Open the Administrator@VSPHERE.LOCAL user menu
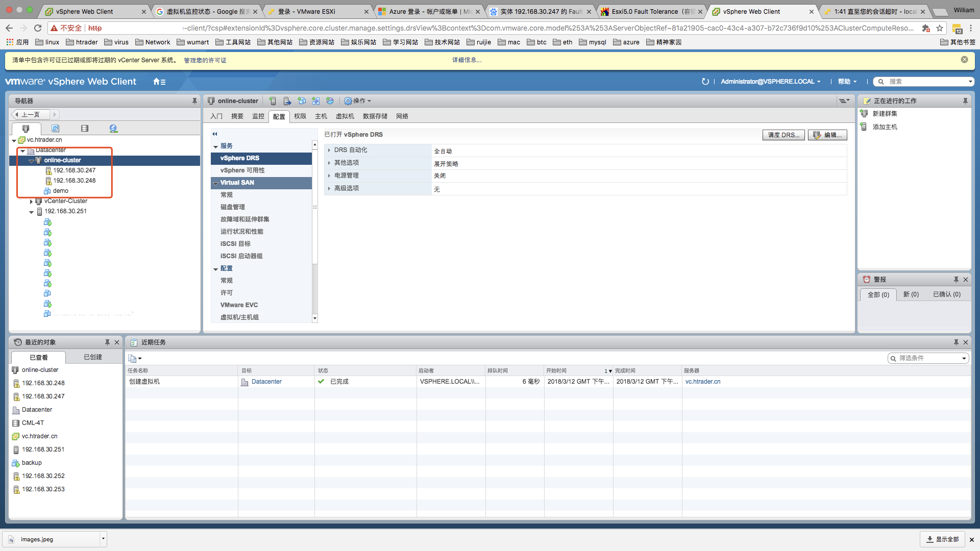This screenshot has height=551, width=980. tap(771, 82)
